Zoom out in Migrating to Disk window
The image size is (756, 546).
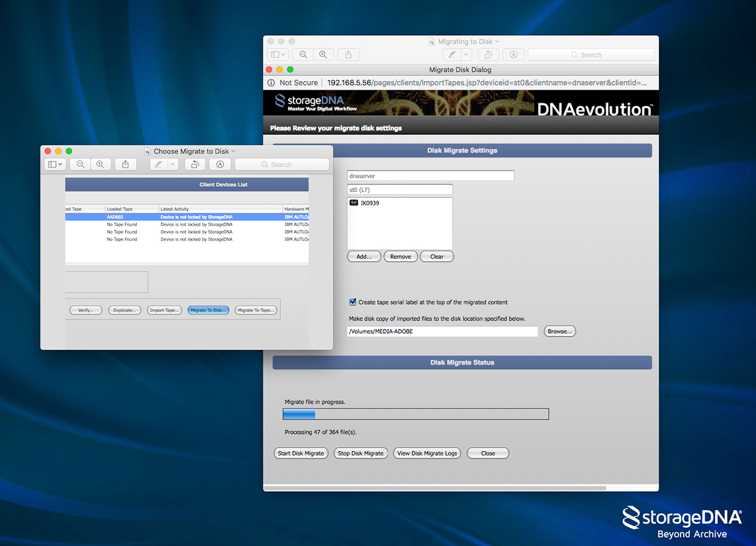(x=303, y=55)
